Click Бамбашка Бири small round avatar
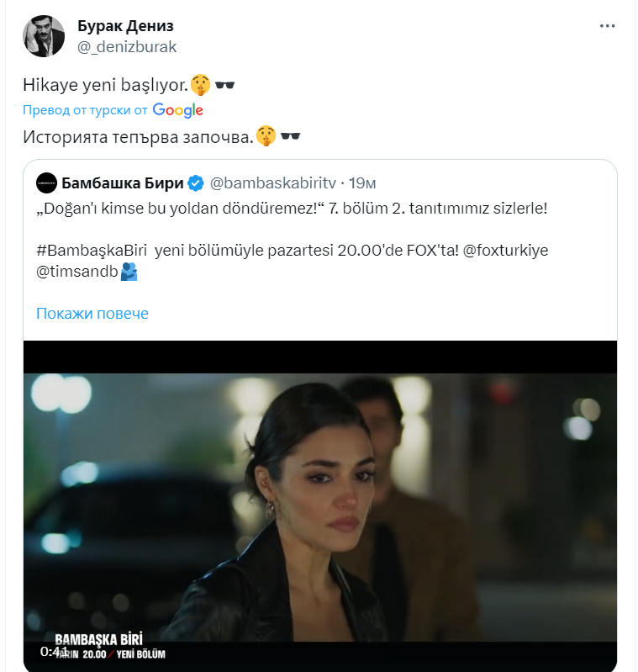The image size is (638, 672). (x=46, y=182)
